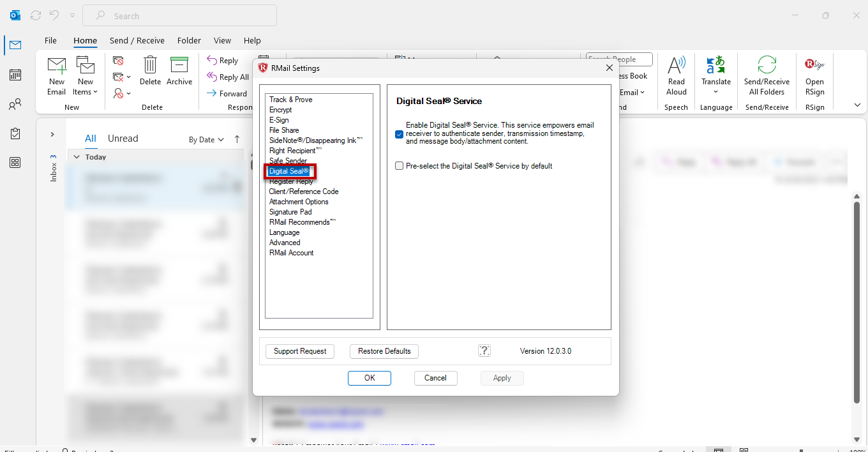Click the Translate ribbon icon
Screen dimensions: 868x452
(716, 66)
